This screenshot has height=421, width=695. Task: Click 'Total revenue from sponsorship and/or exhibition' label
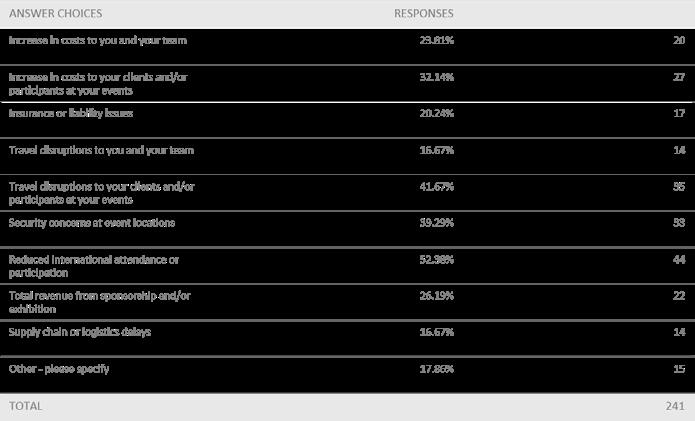click(x=99, y=302)
